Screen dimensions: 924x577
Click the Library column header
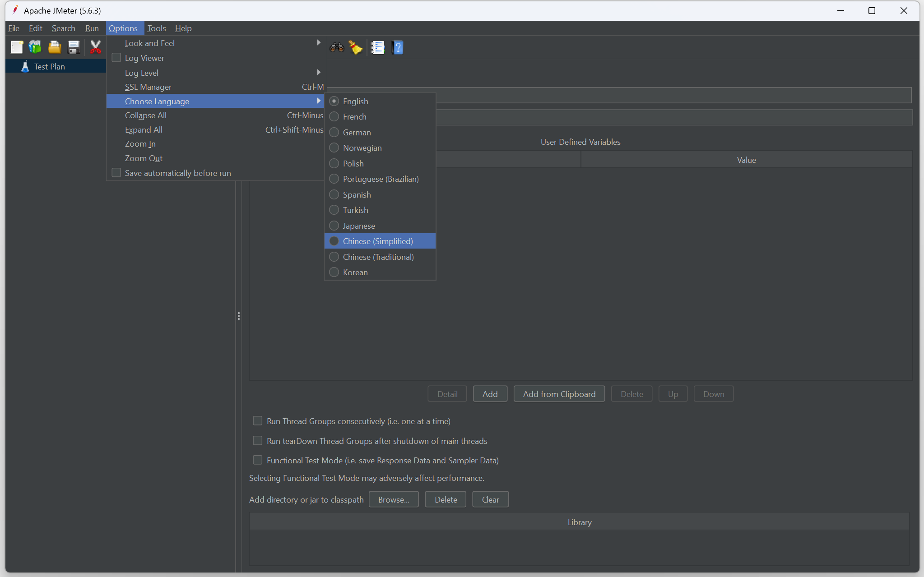point(579,522)
